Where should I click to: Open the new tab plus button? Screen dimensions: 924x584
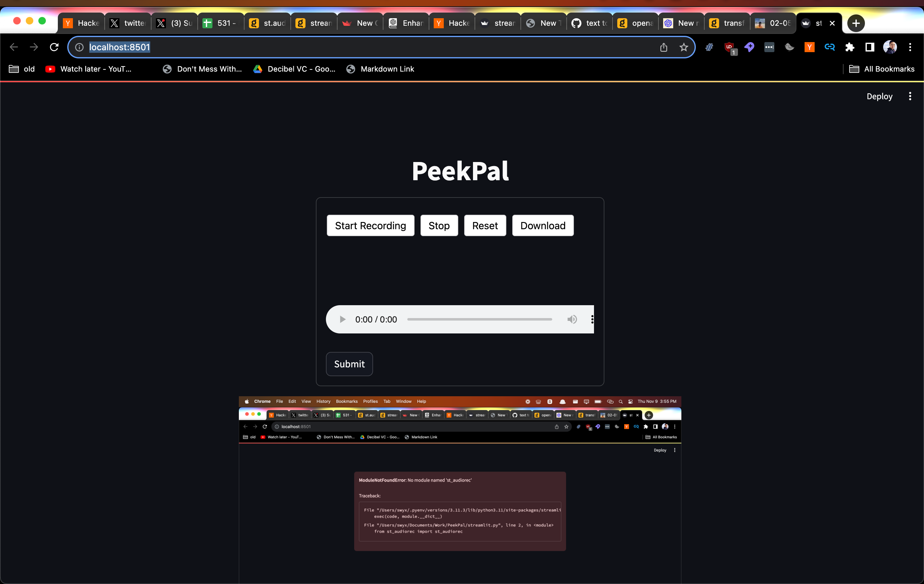pyautogui.click(x=856, y=23)
